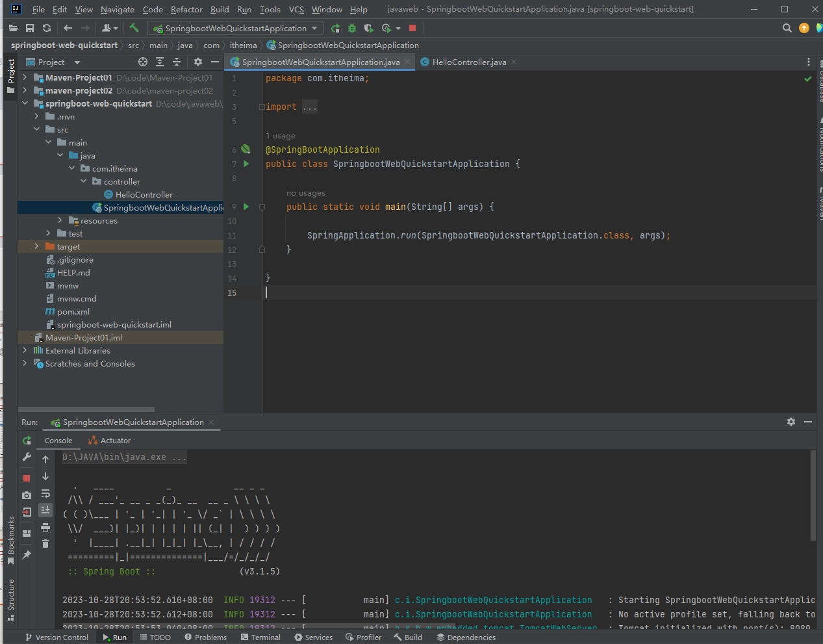This screenshot has width=823, height=644.
Task: Click wrench icon in Run panel
Action: [27, 457]
